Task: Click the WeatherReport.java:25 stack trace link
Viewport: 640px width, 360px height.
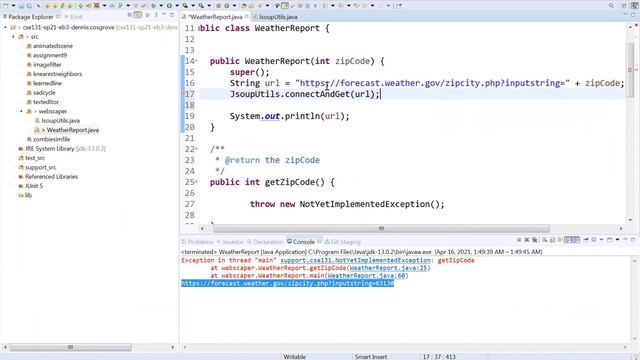Action: (388, 268)
